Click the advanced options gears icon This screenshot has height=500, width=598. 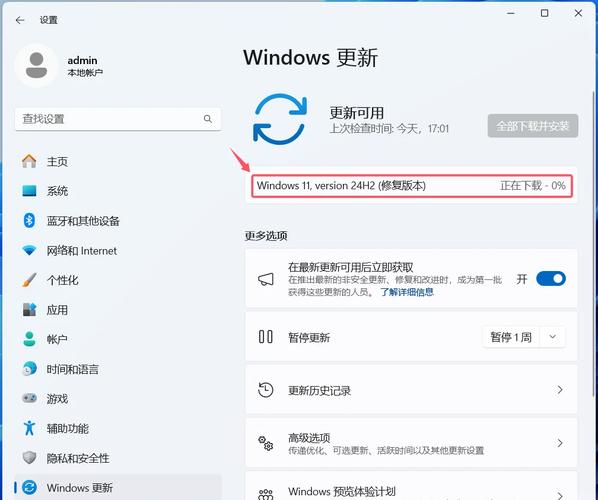(x=266, y=443)
